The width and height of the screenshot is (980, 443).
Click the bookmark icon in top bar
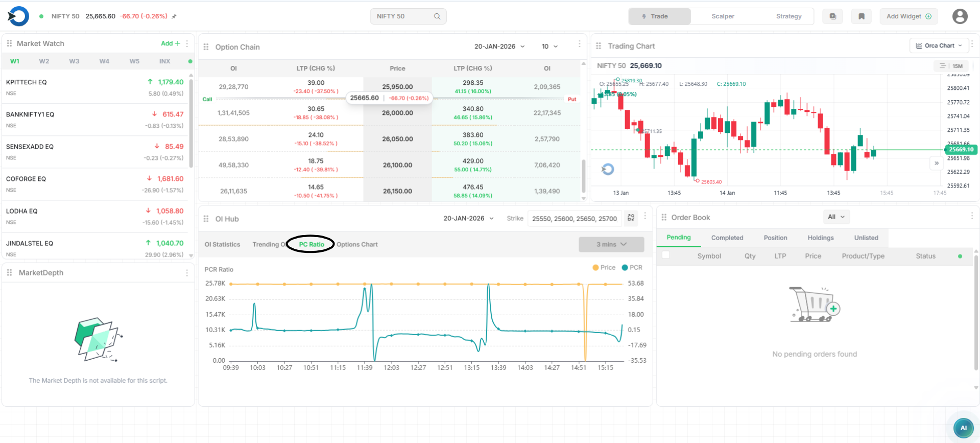(861, 16)
